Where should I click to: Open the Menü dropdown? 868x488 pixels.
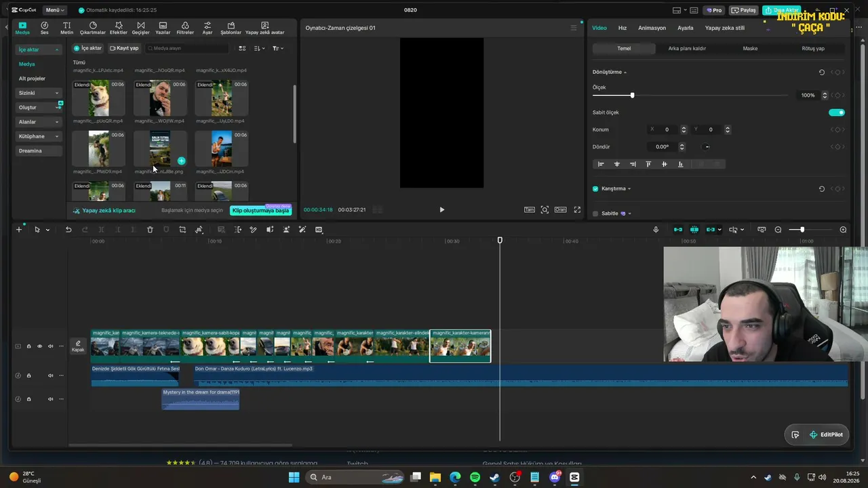tap(54, 10)
